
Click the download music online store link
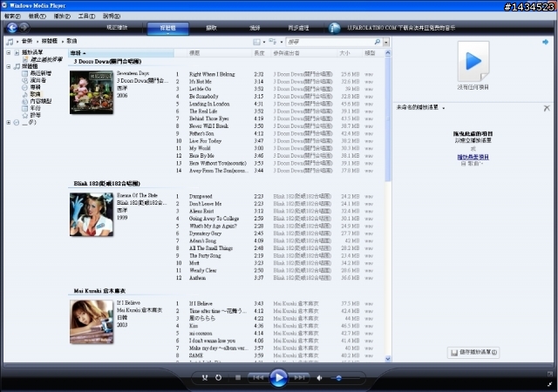(x=401, y=28)
